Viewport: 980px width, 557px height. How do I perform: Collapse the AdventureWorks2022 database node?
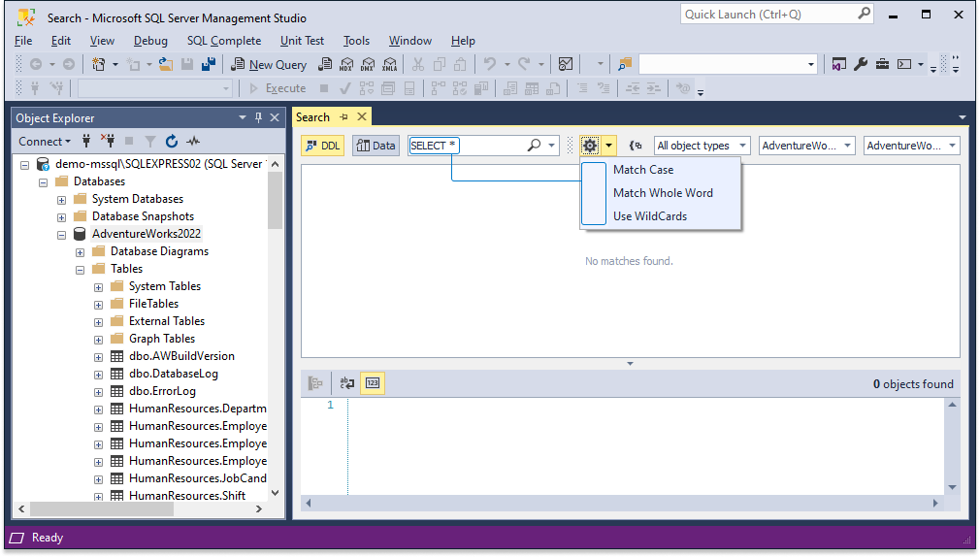pos(61,235)
